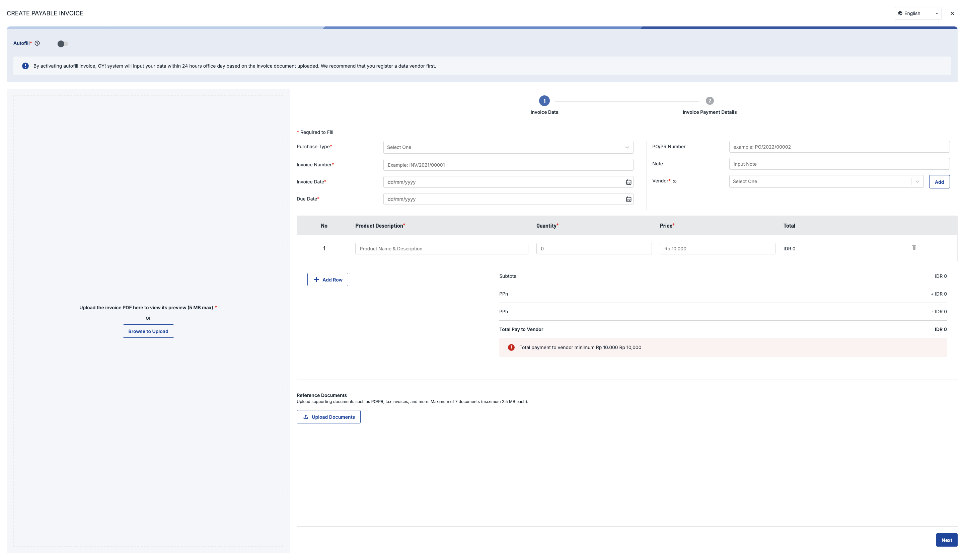Open the Due Date calendar picker

629,199
